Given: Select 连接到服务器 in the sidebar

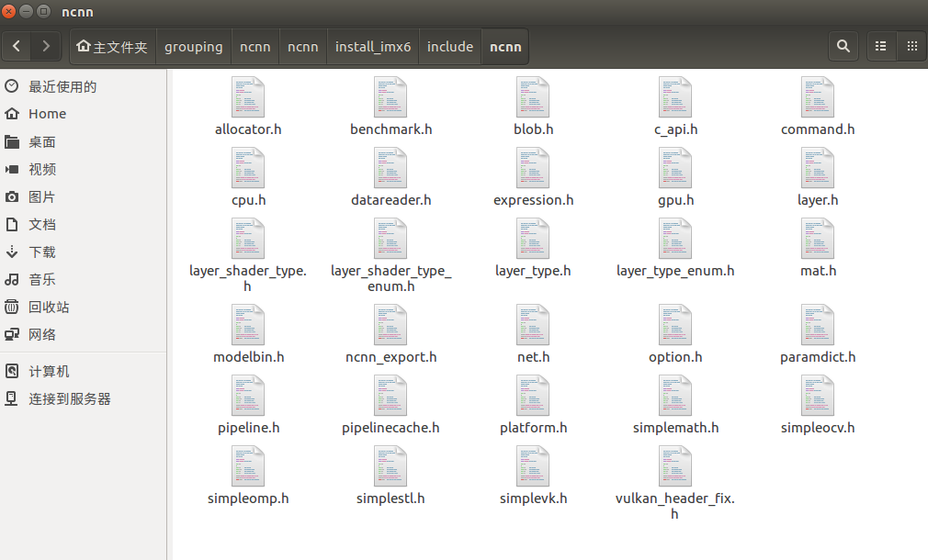Looking at the screenshot, I should pyautogui.click(x=83, y=399).
